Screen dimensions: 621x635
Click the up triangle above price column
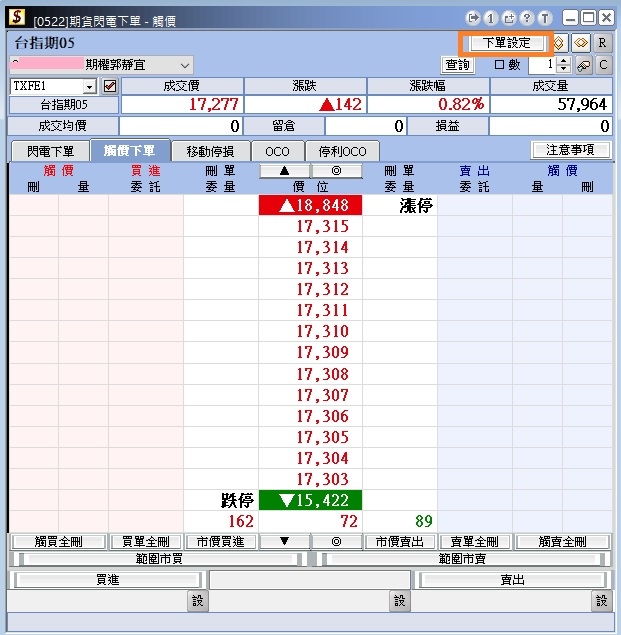[x=284, y=170]
